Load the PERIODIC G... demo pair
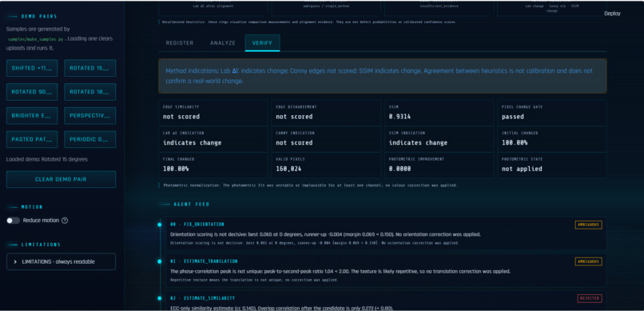The height and width of the screenshot is (311, 644). [x=89, y=139]
